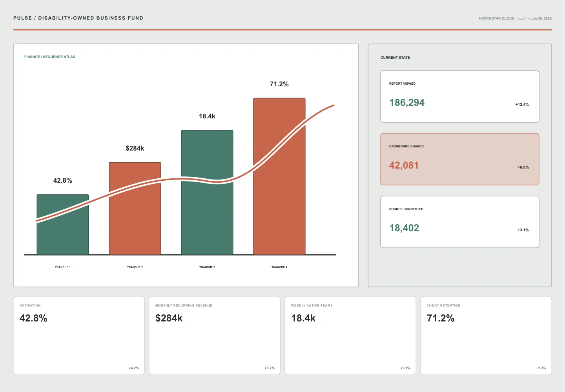Click the Northstar Cloud date range text
Viewport: 565px width, 392px height.
pos(515,18)
